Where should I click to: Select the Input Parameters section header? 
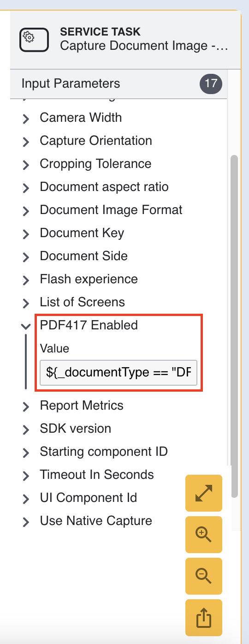(x=119, y=84)
